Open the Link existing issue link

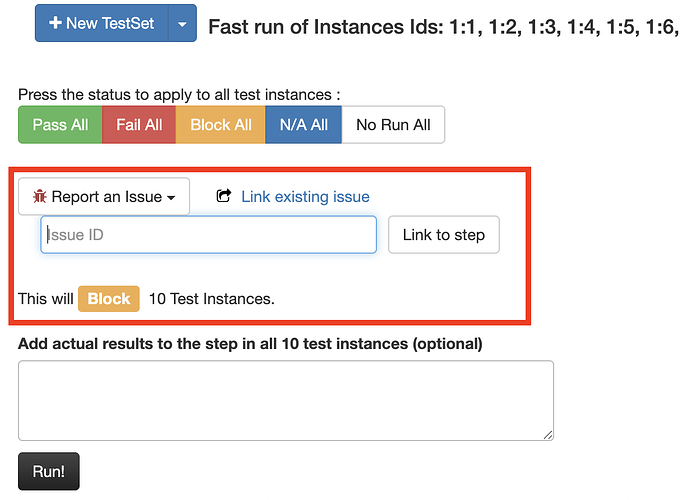(305, 197)
